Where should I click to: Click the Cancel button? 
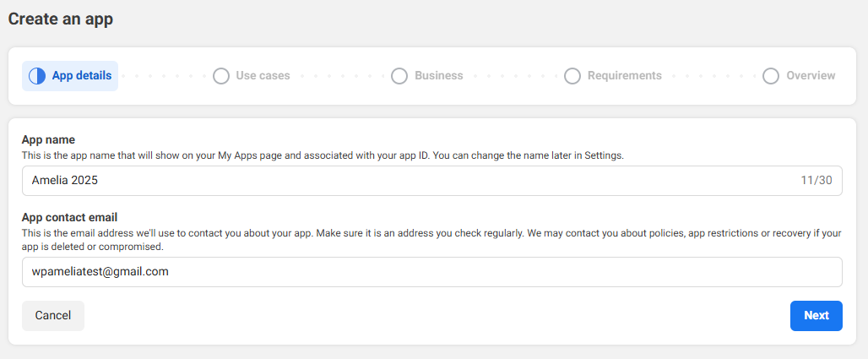tap(53, 316)
